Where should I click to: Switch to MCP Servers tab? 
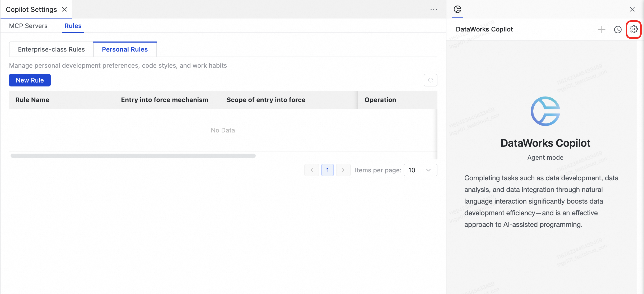click(28, 26)
